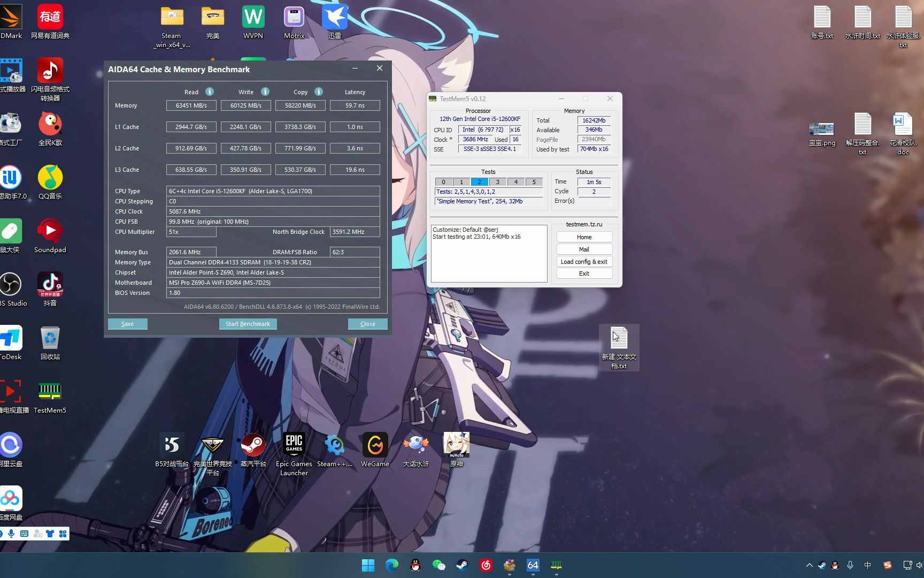924x578 pixels.
Task: Open the 完美 folder icon
Action: (x=213, y=21)
